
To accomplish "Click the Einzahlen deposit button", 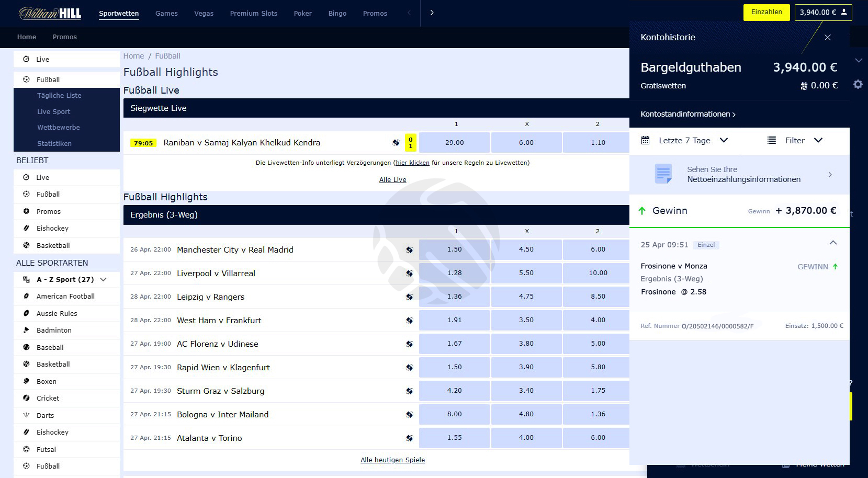I will coord(766,12).
